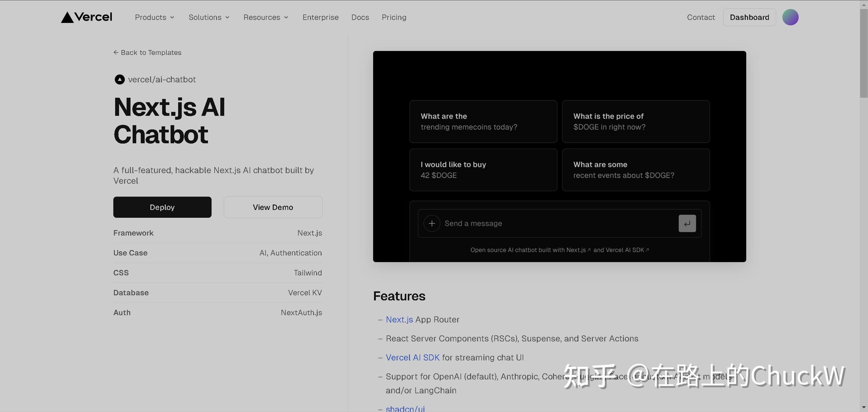Viewport: 868px width, 412px height.
Task: Open the Docs page from the navbar
Action: coord(360,17)
